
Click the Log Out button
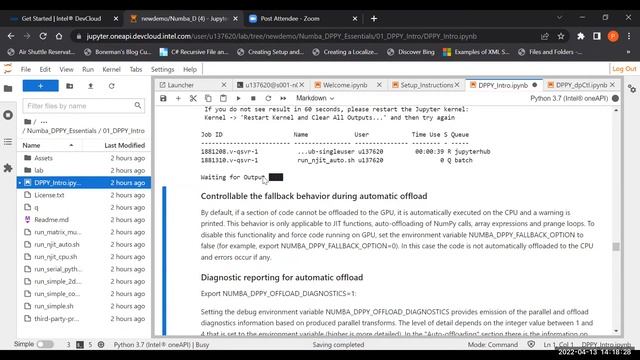pyautogui.click(x=624, y=69)
